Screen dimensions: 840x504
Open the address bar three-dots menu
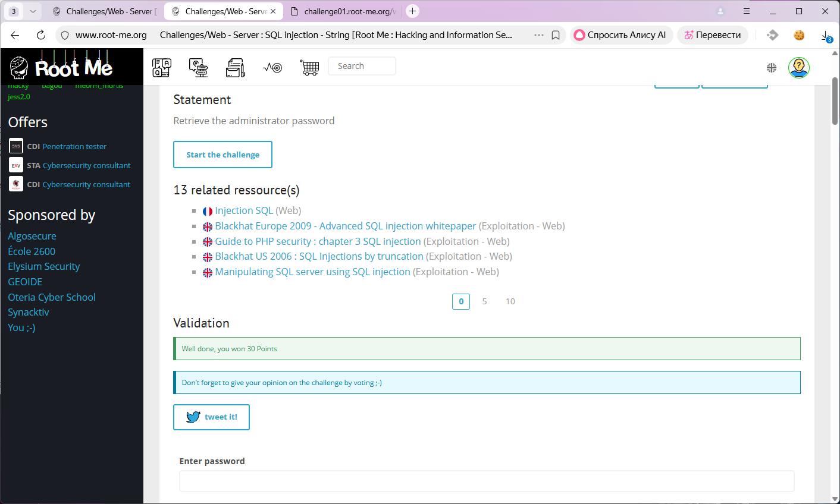pos(538,35)
